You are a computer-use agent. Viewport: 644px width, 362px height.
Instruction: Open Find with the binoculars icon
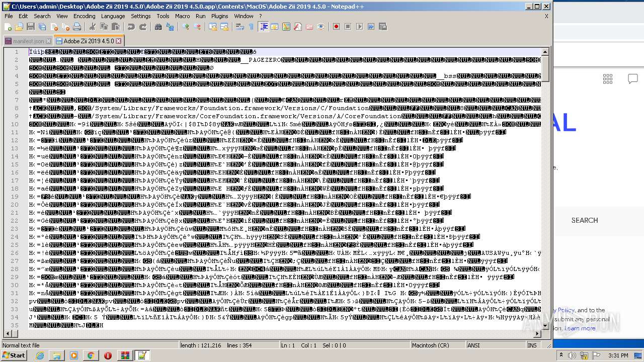(158, 27)
